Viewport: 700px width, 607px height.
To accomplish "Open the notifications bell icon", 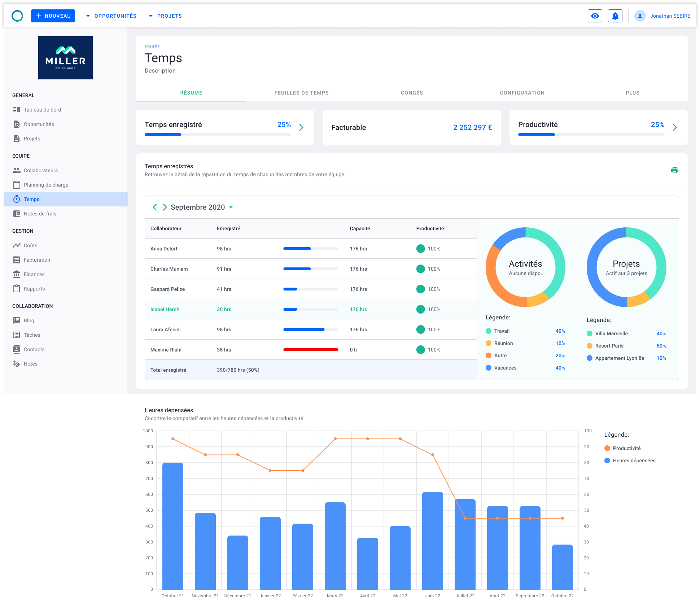I will [x=615, y=16].
